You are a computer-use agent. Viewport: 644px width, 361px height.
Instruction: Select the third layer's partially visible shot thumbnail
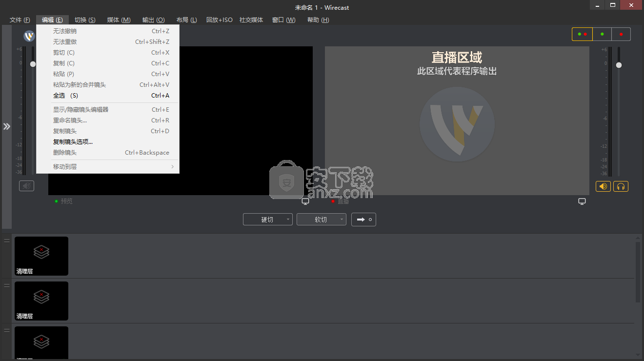41,342
